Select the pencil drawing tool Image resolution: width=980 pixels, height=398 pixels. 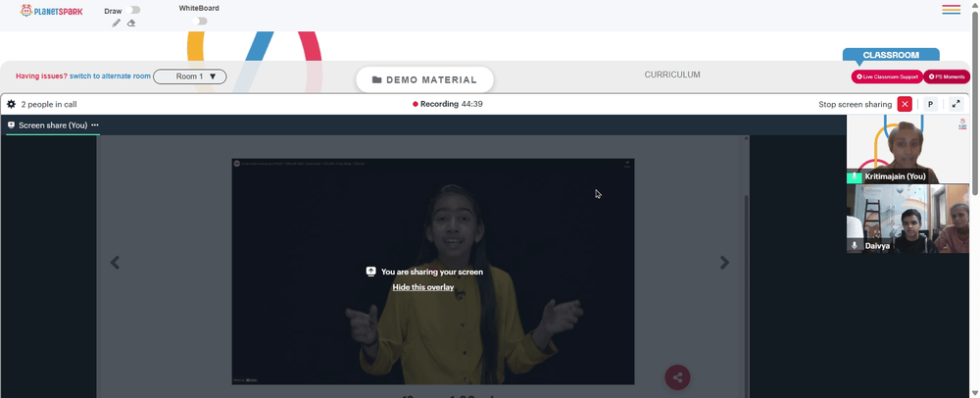click(117, 24)
